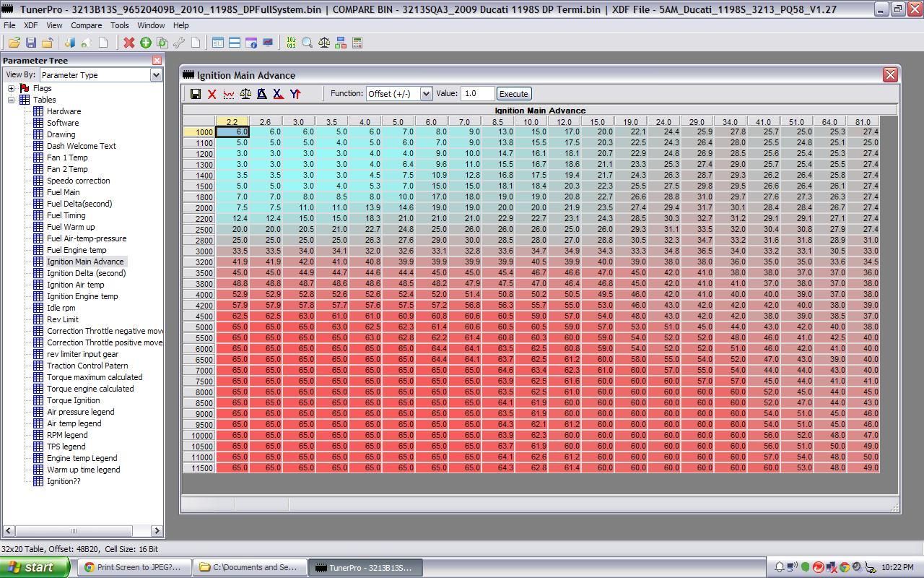Select the Speedo correction table
Screen dimensions: 924x578
click(78, 181)
